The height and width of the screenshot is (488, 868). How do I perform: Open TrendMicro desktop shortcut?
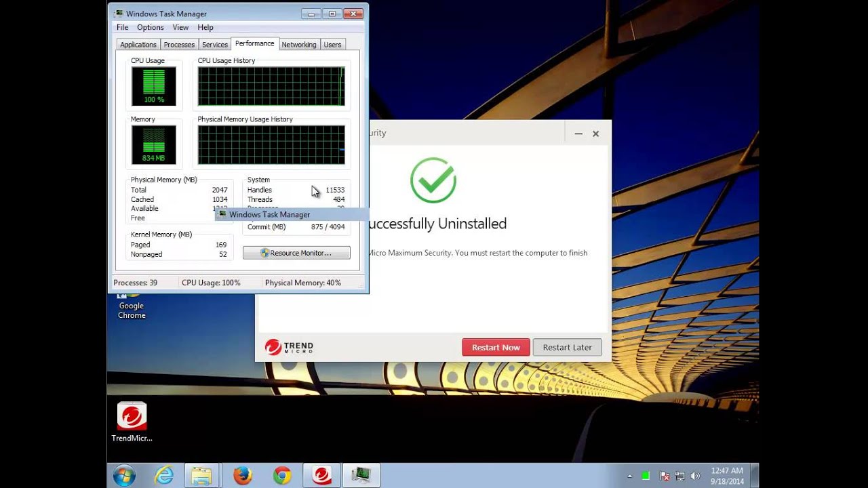[x=132, y=422]
